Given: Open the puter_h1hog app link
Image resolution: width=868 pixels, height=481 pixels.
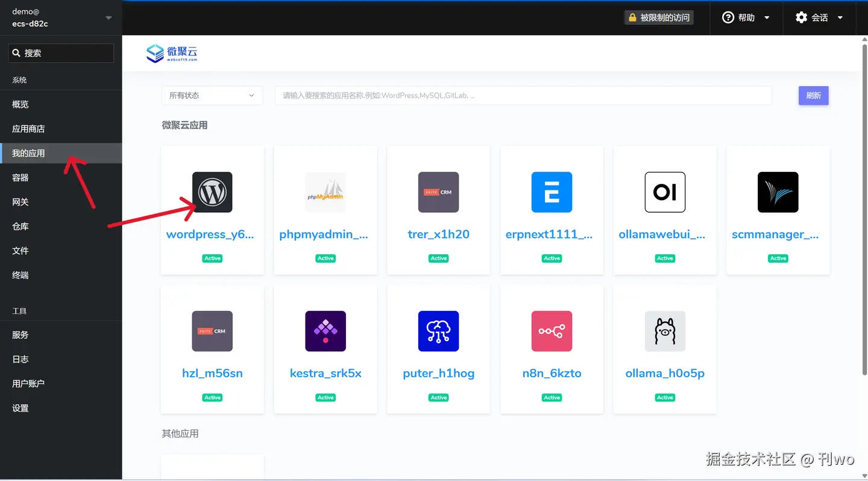Looking at the screenshot, I should (x=438, y=373).
